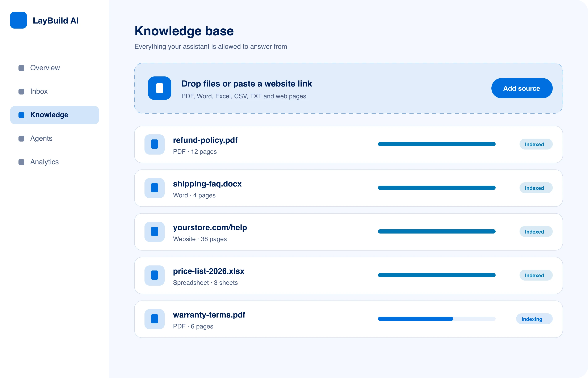This screenshot has width=588, height=378.
Task: Click the refund-policy.pdf file icon
Action: pos(154,144)
